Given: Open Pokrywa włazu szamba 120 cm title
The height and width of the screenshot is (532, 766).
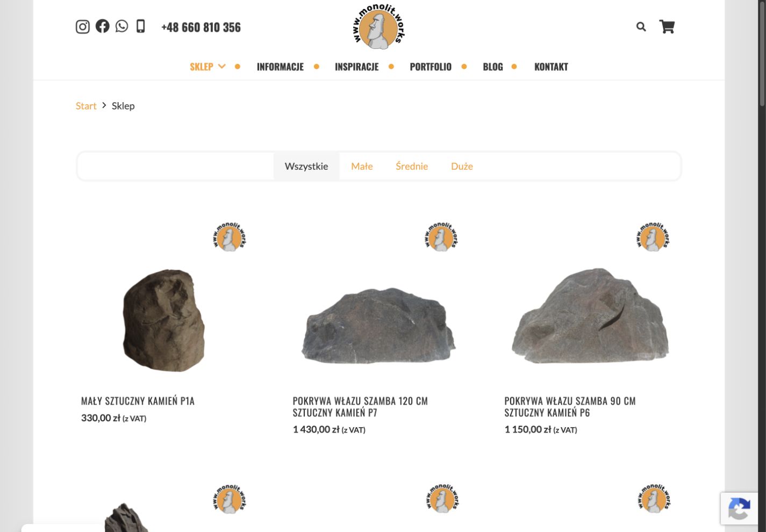Looking at the screenshot, I should pyautogui.click(x=360, y=407).
